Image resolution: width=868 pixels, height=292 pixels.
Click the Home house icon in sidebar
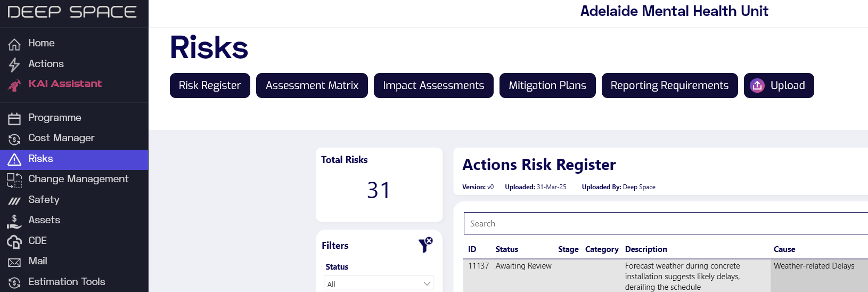point(14,44)
